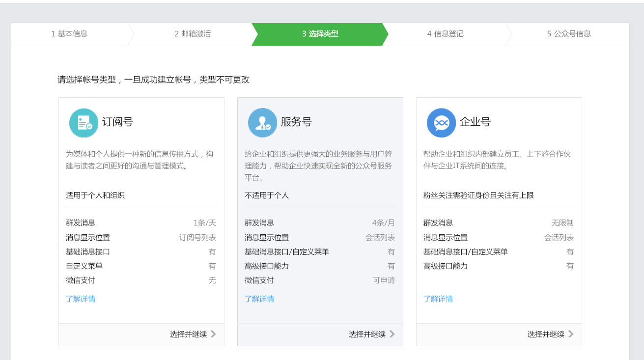This screenshot has width=644, height=360.
Task: Click 服务号 description paragraph
Action: (319, 166)
